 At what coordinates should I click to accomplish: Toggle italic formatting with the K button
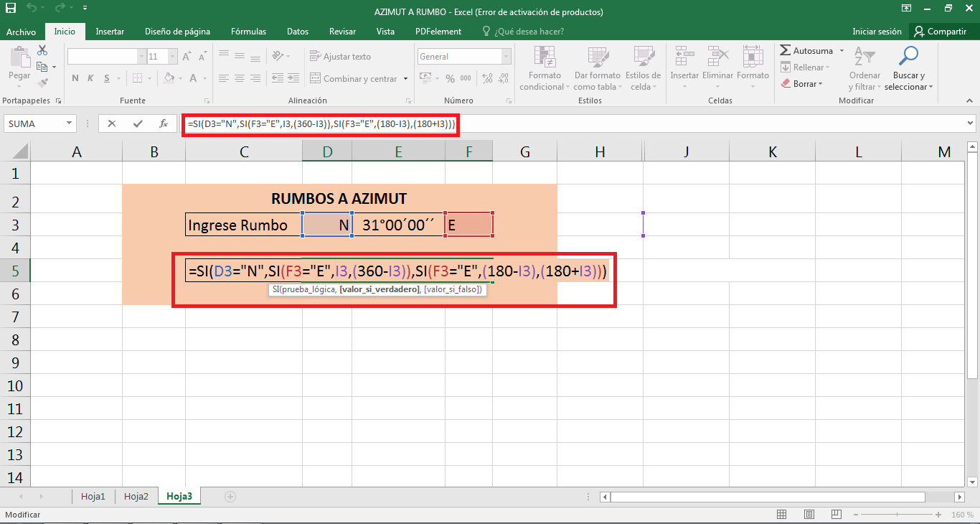click(89, 78)
